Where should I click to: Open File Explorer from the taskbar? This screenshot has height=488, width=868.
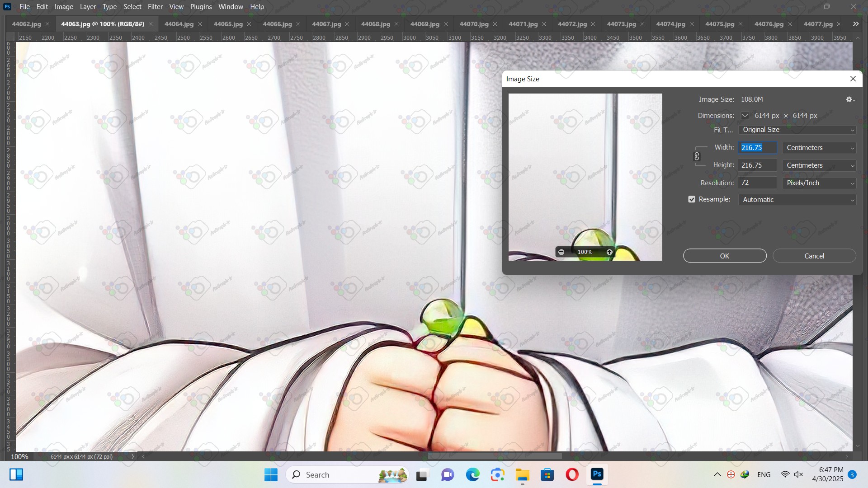pos(522,474)
